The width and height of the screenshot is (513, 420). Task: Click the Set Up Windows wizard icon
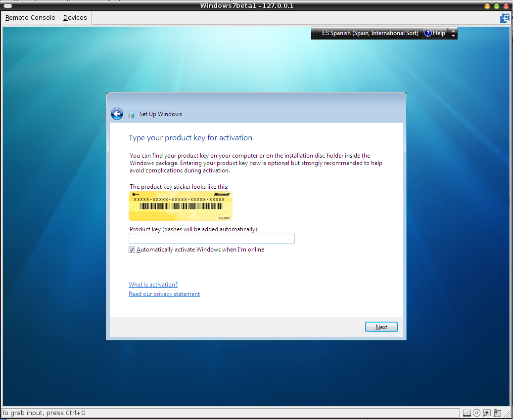[132, 114]
